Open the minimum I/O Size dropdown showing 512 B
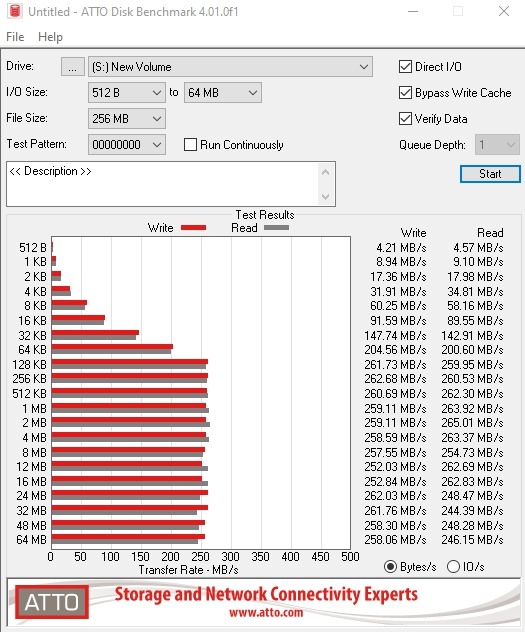 click(x=127, y=93)
